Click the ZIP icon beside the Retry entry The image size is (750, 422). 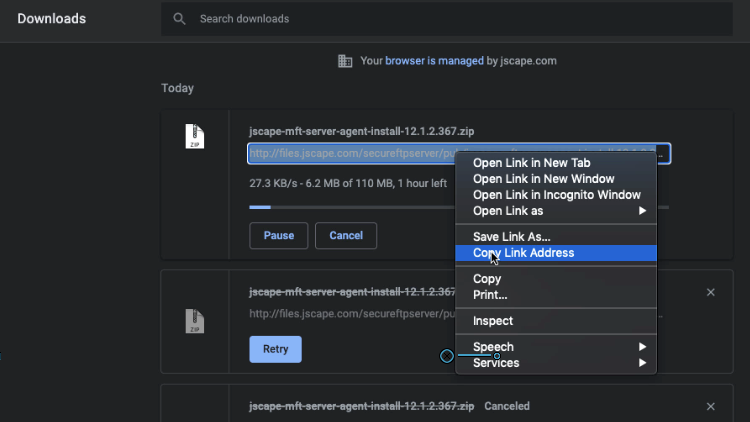click(x=195, y=320)
